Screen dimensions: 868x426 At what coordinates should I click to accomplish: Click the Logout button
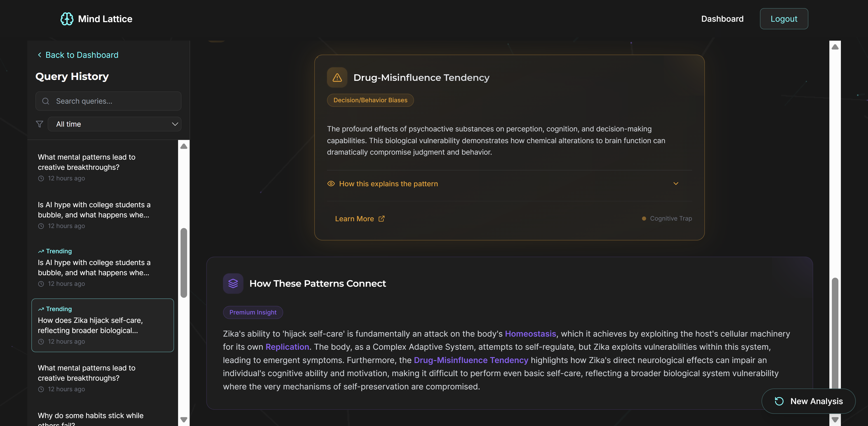[784, 19]
